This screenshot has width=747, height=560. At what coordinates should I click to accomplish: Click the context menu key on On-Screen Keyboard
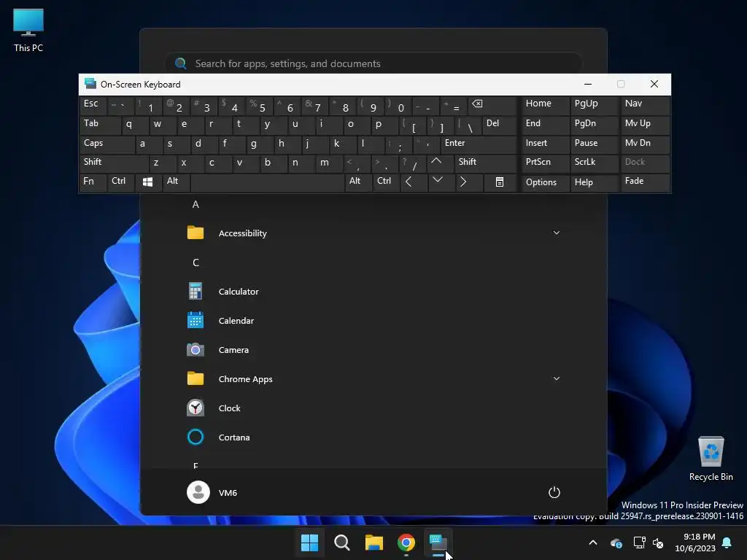click(x=499, y=182)
